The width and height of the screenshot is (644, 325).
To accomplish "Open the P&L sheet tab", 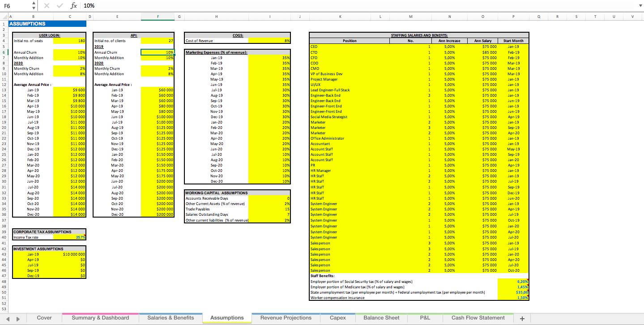I will click(425, 318).
